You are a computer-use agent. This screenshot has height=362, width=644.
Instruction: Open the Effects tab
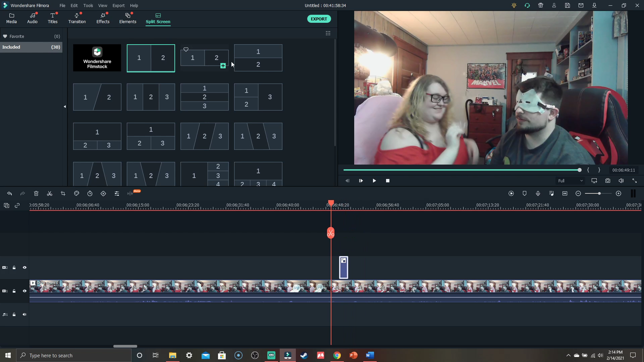(x=103, y=18)
